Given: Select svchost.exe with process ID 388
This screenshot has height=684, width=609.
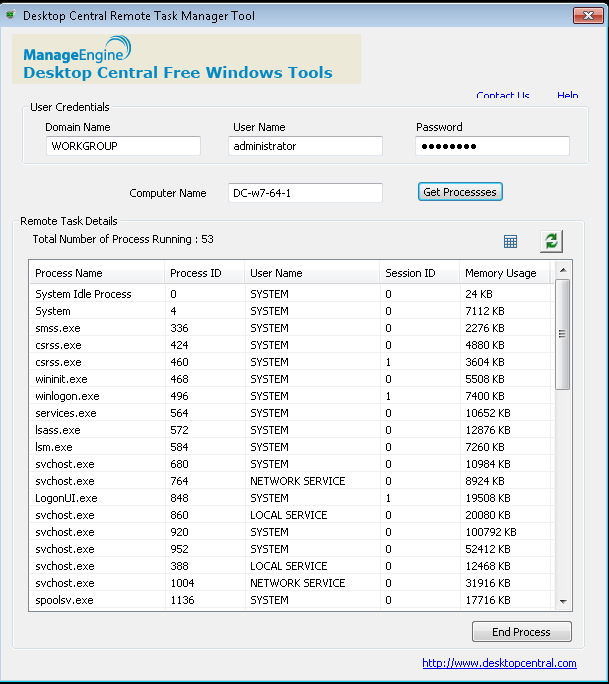Looking at the screenshot, I should click(x=291, y=566).
